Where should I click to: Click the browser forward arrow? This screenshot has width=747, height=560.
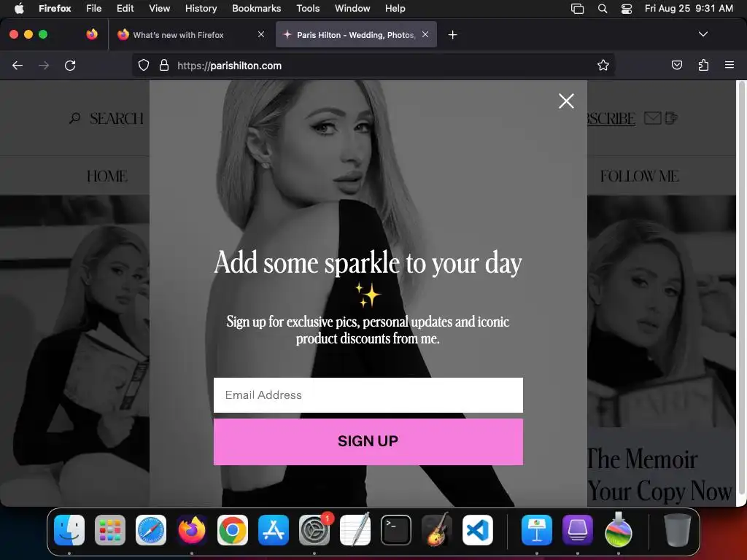[44, 65]
